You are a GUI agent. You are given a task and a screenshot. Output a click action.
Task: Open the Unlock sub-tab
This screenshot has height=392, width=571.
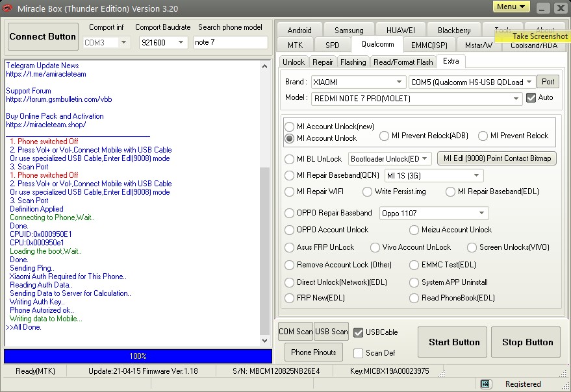tap(294, 62)
